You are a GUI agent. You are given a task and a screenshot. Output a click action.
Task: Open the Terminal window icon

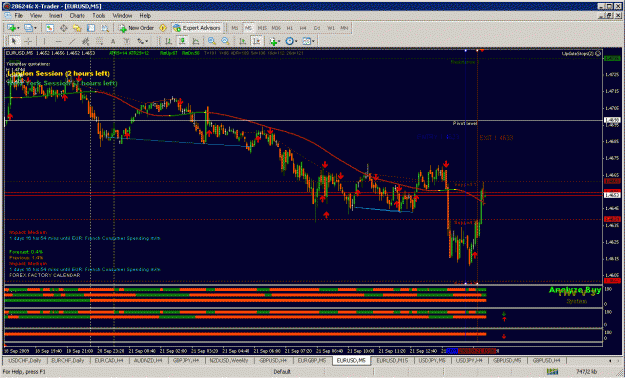point(91,28)
